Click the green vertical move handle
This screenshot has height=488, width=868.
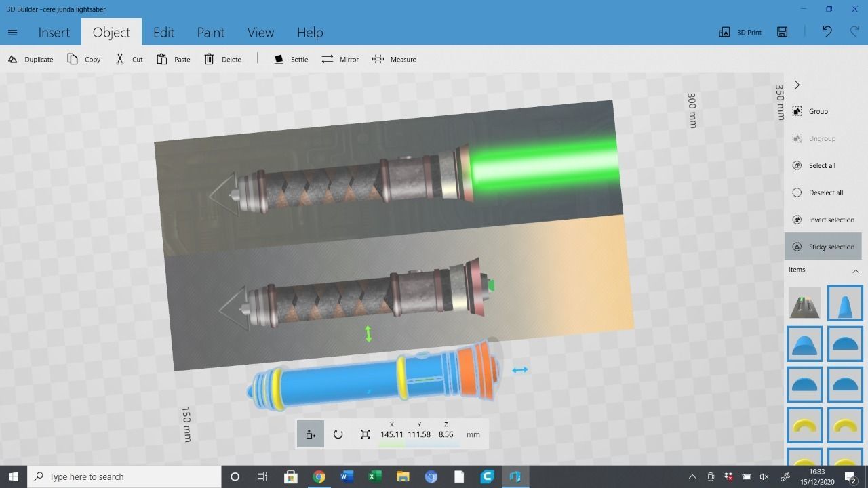click(x=368, y=333)
